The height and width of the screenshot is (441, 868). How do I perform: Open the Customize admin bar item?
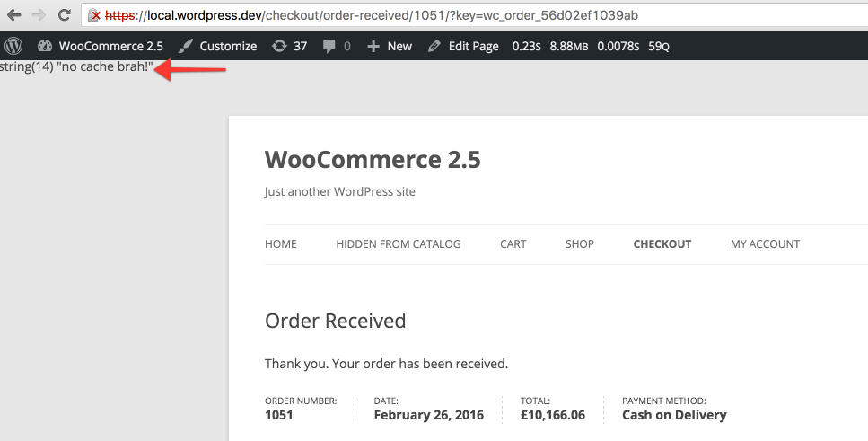coord(217,46)
